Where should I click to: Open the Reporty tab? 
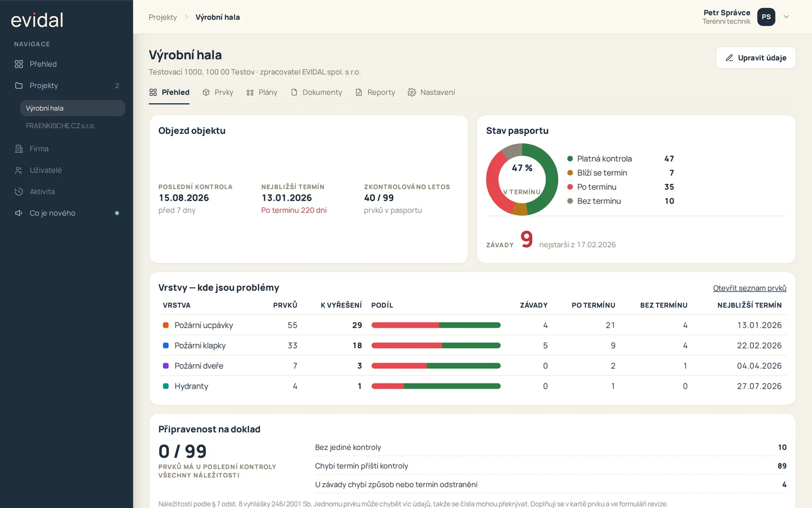click(375, 92)
